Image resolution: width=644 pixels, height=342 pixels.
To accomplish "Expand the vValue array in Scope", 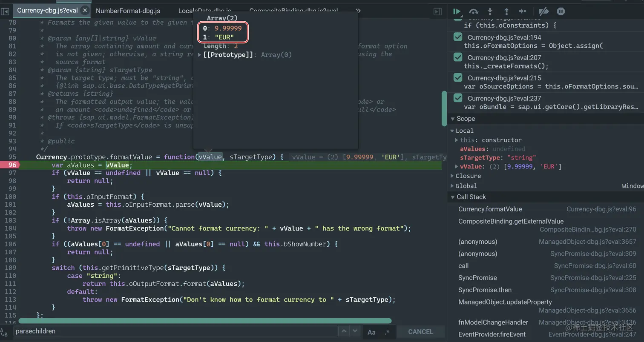I will (x=457, y=166).
